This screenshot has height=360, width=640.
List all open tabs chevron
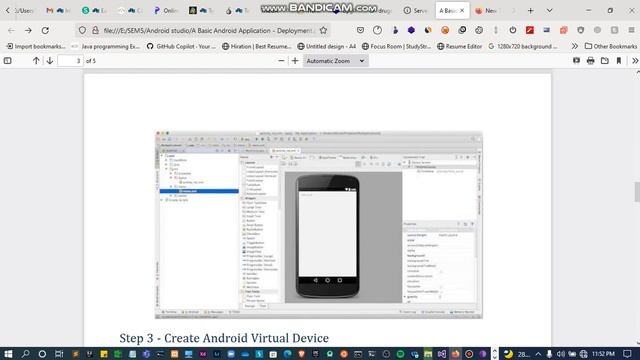tap(549, 11)
